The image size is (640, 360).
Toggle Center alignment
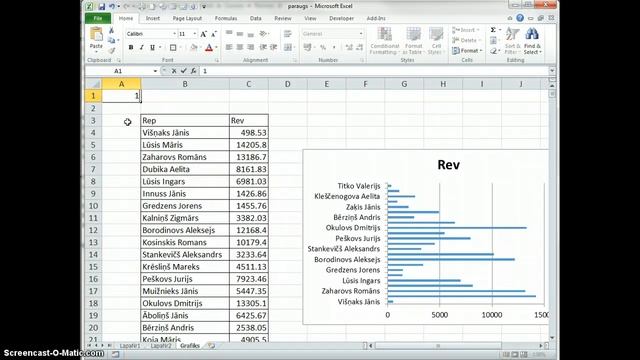tap(240, 48)
